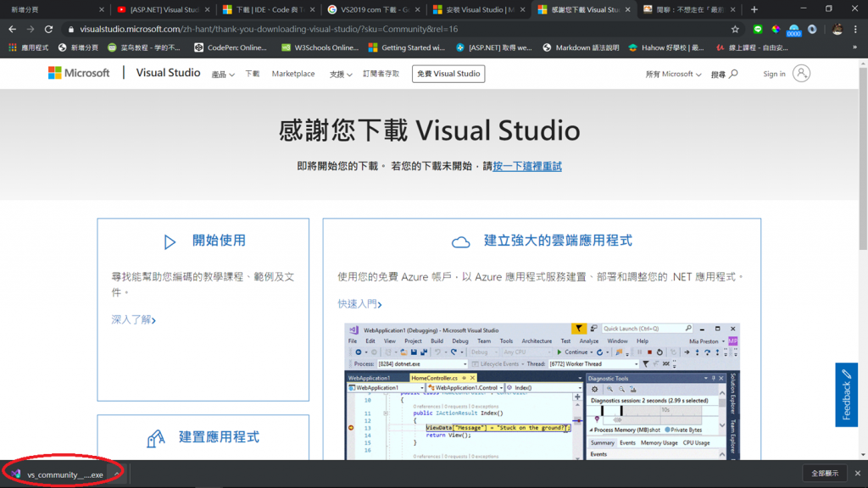Switch to the [ASP.NET] Visual Studio YouTube tab
This screenshot has height=488, width=868.
(164, 9)
